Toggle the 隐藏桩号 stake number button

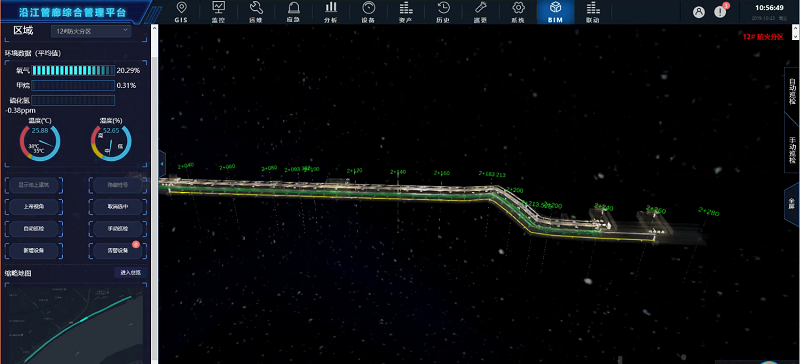coord(118,185)
